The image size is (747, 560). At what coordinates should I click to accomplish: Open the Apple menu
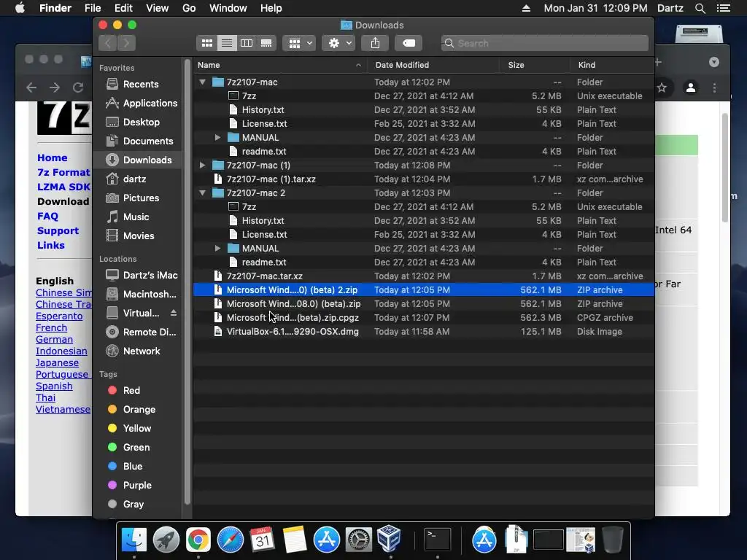(x=20, y=8)
